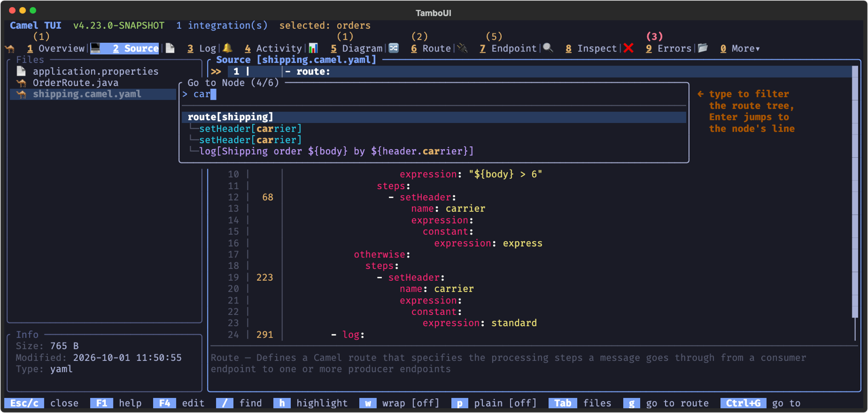The width and height of the screenshot is (868, 413).
Task: Click the '1 integration(s)' header text
Action: coord(222,25)
